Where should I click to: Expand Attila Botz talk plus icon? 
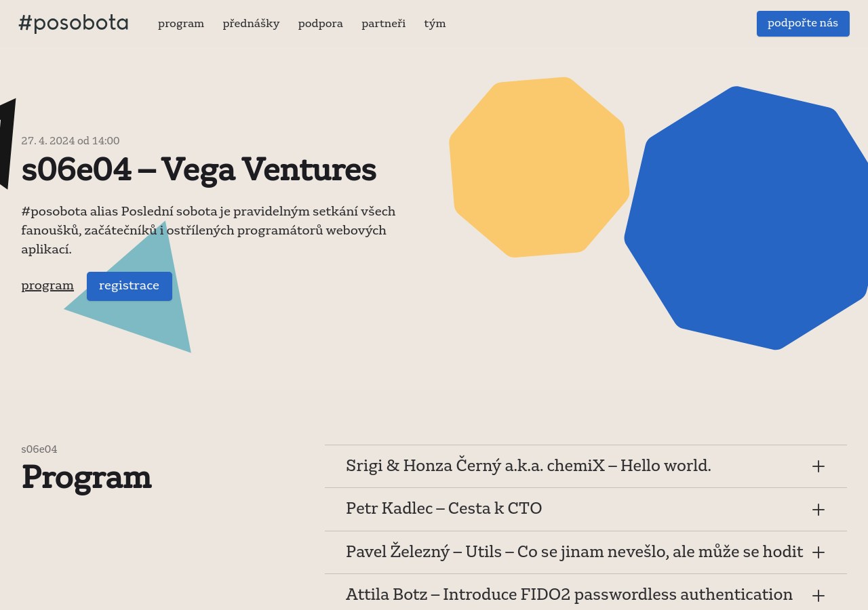(x=818, y=596)
